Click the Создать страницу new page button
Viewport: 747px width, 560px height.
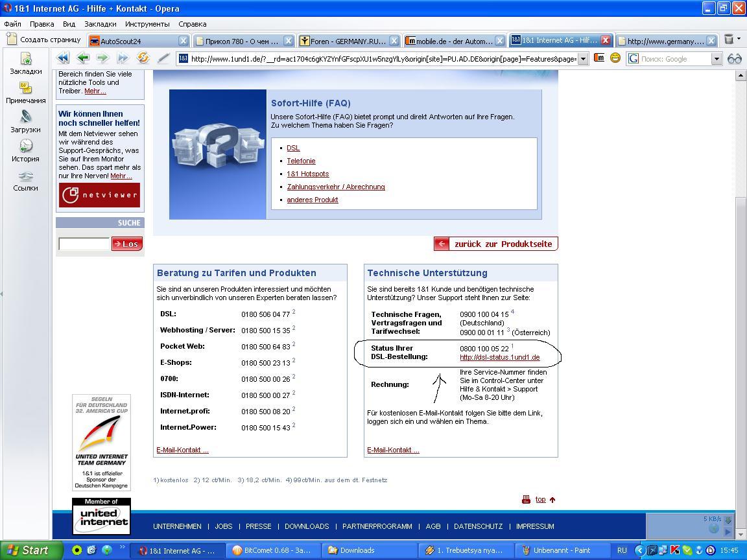(x=44, y=40)
